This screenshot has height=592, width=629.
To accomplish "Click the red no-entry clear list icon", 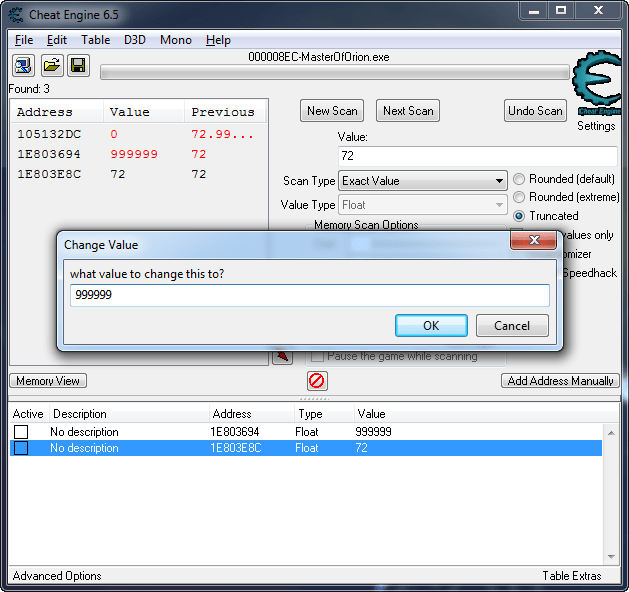I will (317, 381).
